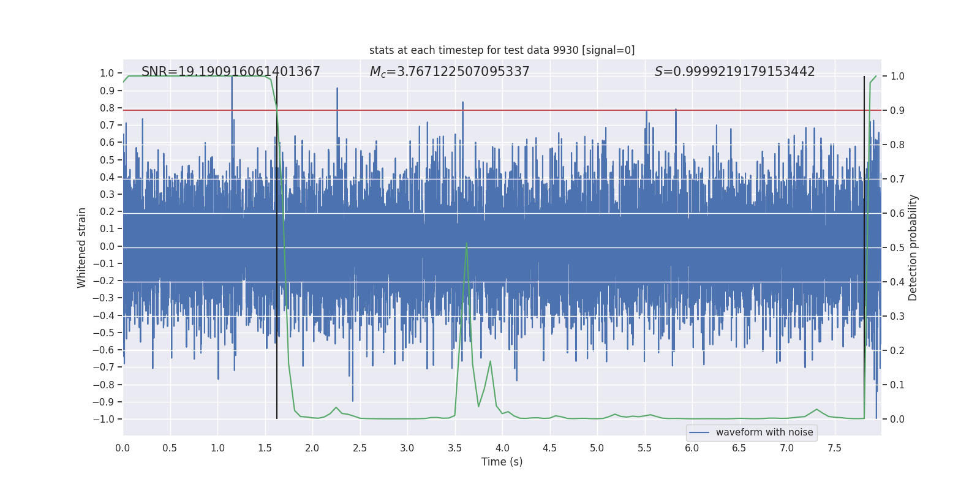Image resolution: width=980 pixels, height=490 pixels.
Task: Click the time axis tick label 3.5
Action: pyautogui.click(x=454, y=448)
